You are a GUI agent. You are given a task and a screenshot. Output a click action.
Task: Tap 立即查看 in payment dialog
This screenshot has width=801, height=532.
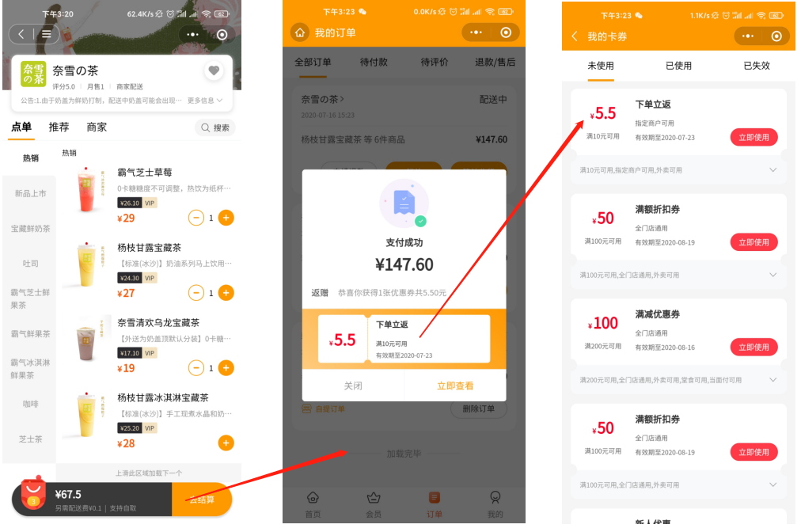tap(455, 386)
